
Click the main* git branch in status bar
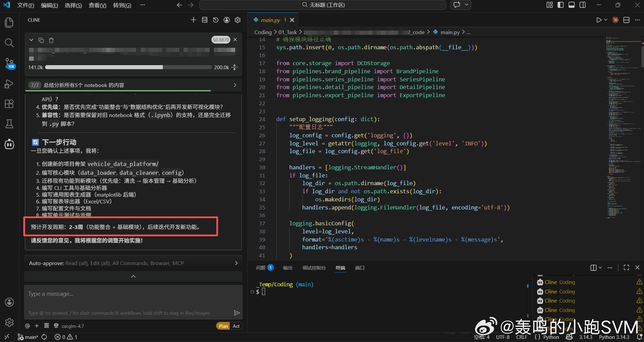(x=28, y=337)
